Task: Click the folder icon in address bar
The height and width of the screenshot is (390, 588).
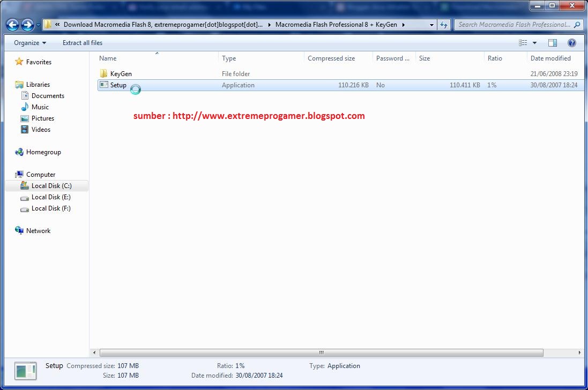Action: [48, 25]
